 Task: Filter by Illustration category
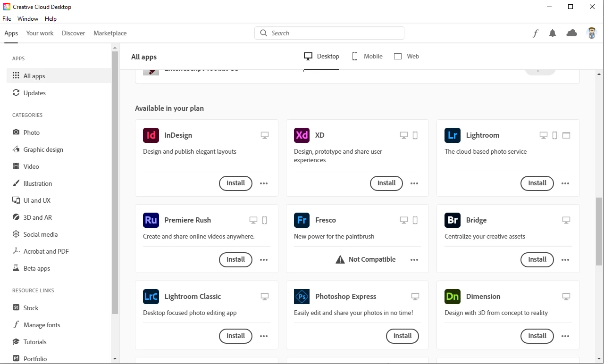(59, 183)
